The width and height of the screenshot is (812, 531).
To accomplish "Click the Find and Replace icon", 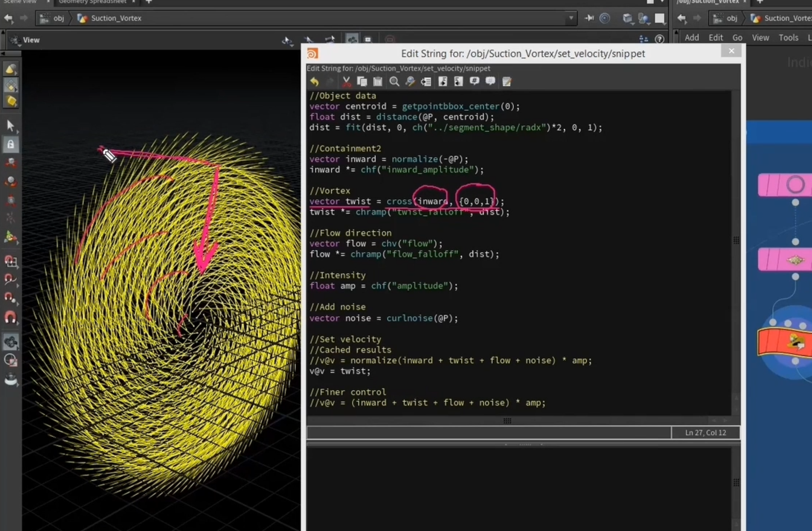I will (410, 82).
